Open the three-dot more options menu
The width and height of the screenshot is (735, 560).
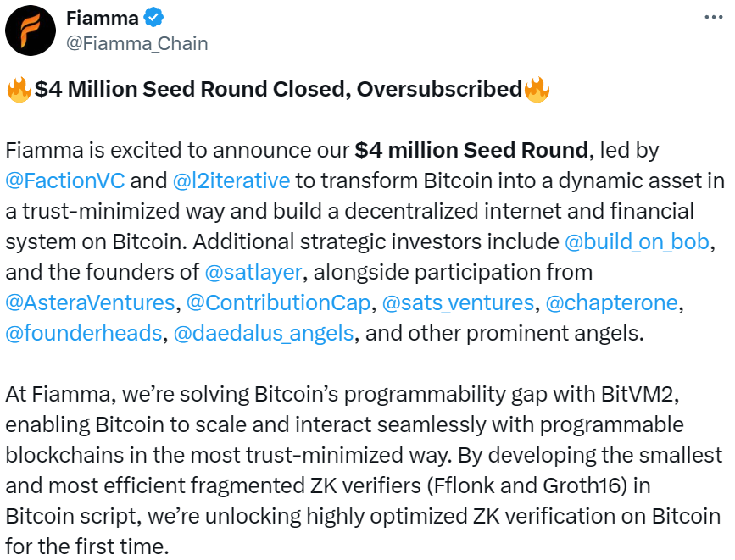[714, 17]
